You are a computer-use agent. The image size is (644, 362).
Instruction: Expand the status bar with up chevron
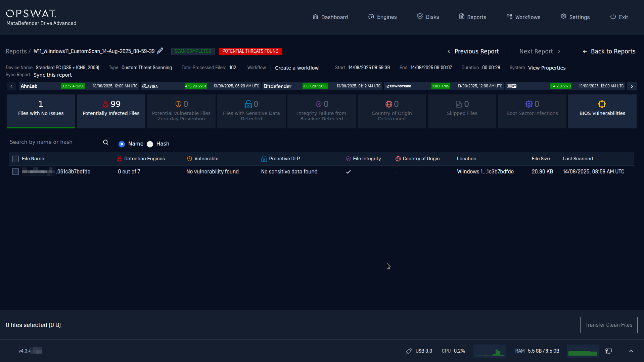[x=631, y=351]
